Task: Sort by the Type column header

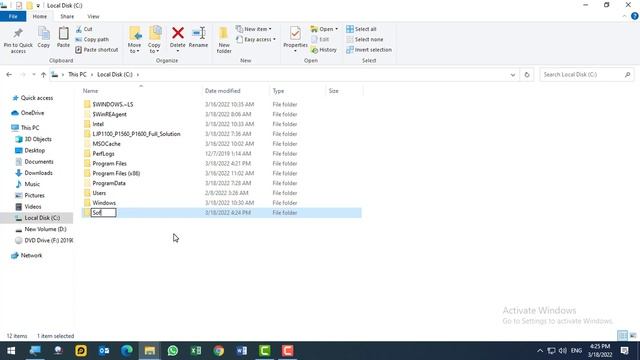Action: (298, 91)
